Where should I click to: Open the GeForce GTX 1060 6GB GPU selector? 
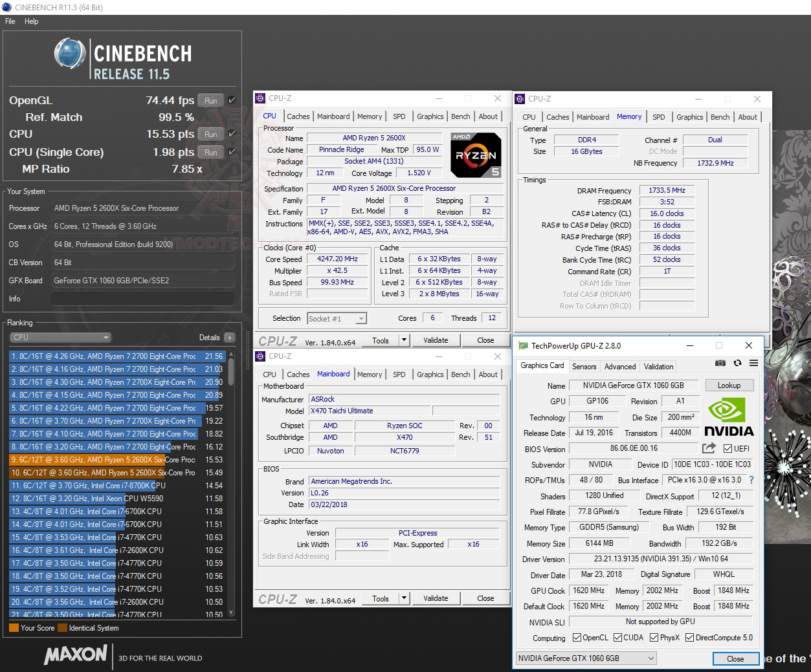click(586, 658)
